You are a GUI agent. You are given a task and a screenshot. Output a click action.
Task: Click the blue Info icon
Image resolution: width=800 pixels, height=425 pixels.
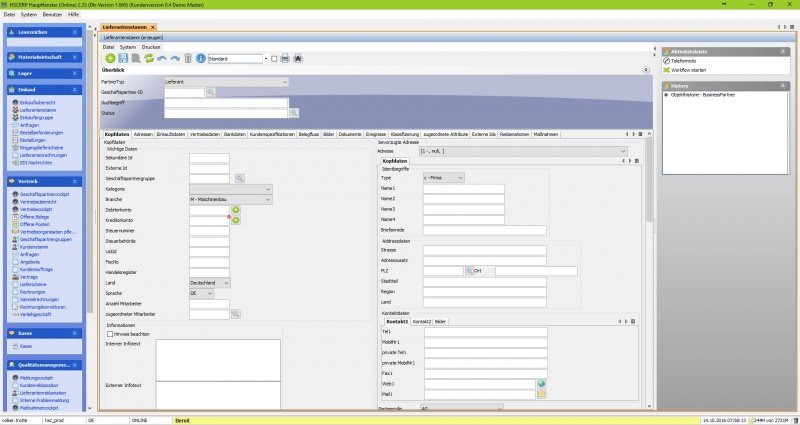[201, 59]
